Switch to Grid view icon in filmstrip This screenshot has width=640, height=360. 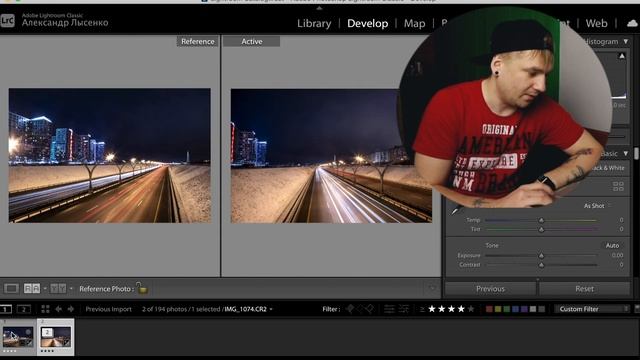pos(45,309)
